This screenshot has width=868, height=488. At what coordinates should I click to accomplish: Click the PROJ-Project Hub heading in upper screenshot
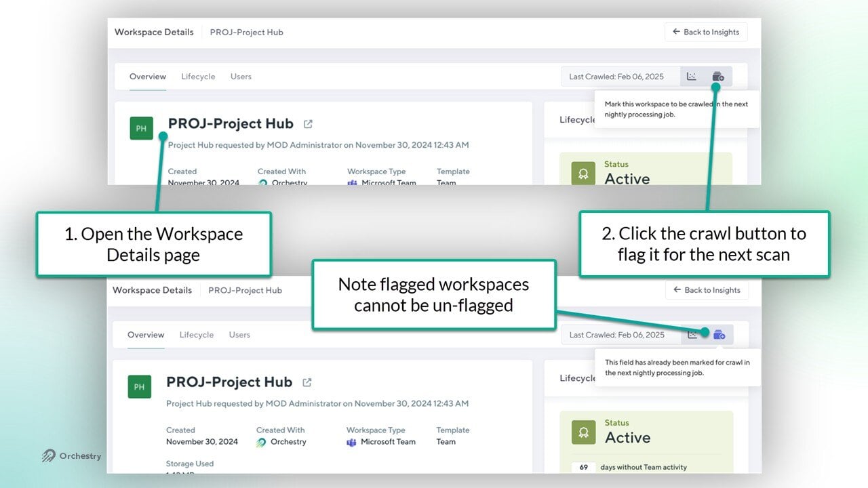point(231,123)
